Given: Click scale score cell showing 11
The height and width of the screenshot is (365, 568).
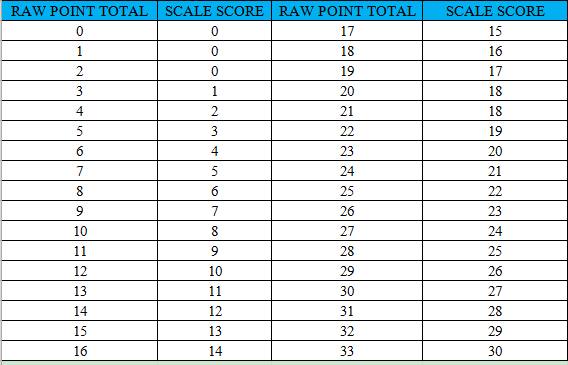Looking at the screenshot, I should 214,291.
